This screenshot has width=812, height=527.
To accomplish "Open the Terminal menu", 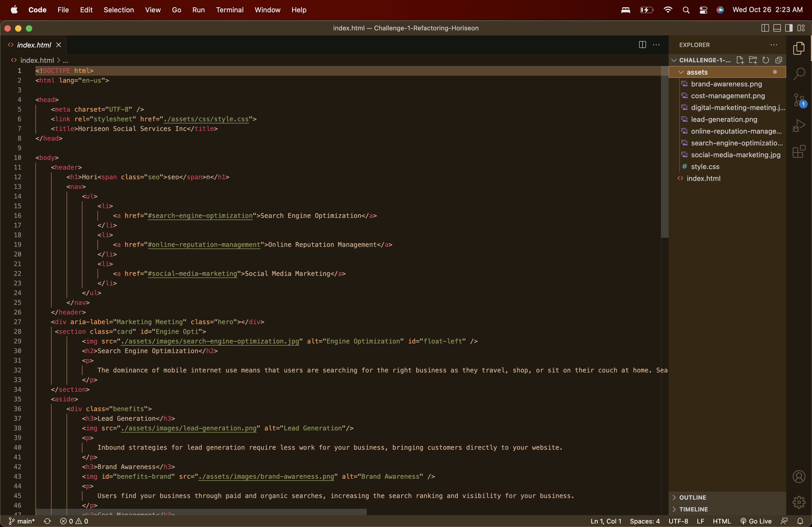I will [230, 10].
